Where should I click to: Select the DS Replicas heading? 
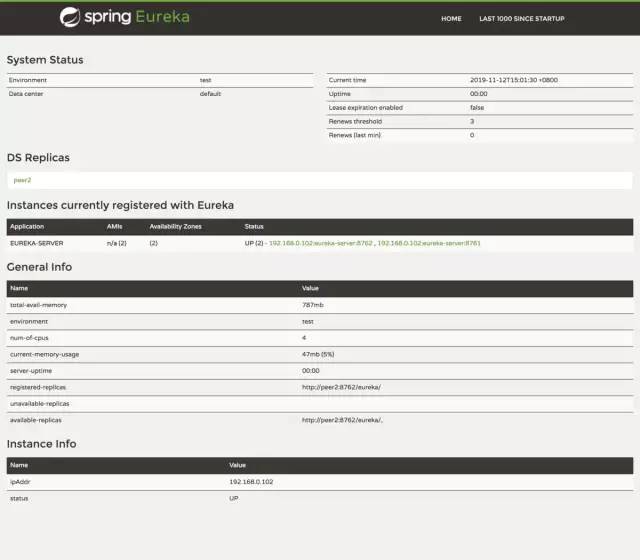point(38,158)
